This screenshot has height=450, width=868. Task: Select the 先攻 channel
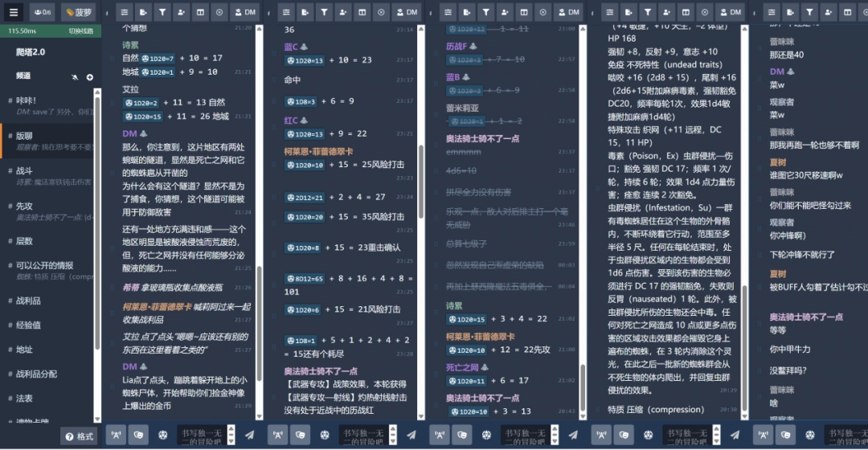pos(47,211)
